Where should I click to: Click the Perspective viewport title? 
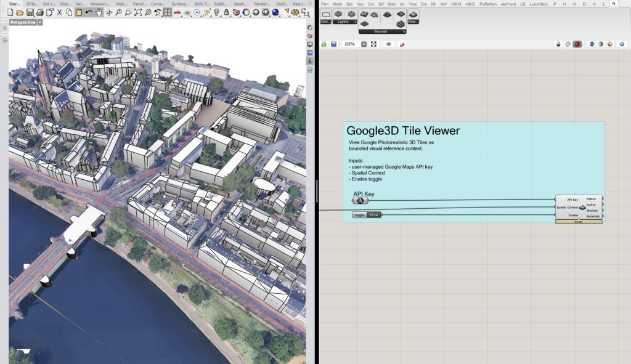pyautogui.click(x=23, y=23)
